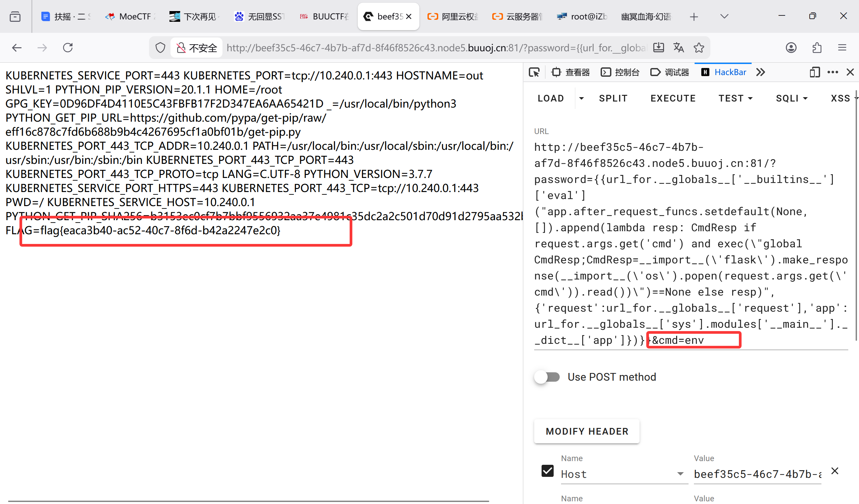Screen dimensions: 859x504
Task: Open the Host header name dropdown
Action: [680, 474]
